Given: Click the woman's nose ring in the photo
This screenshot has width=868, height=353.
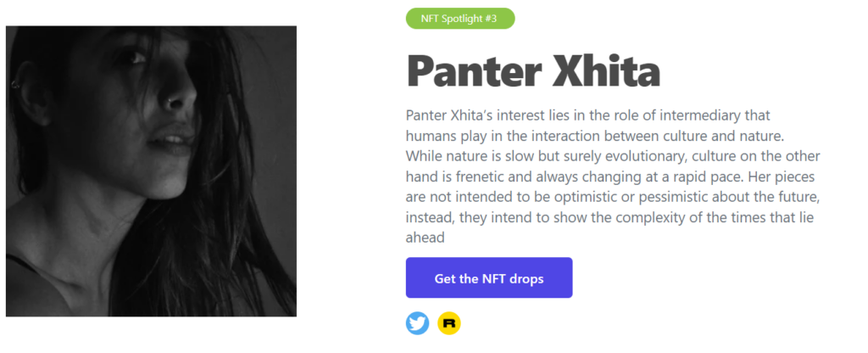Looking at the screenshot, I should click(x=169, y=100).
